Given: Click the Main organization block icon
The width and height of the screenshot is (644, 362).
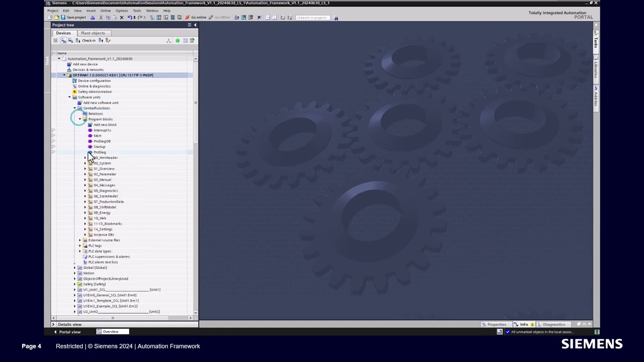Looking at the screenshot, I should [x=90, y=136].
